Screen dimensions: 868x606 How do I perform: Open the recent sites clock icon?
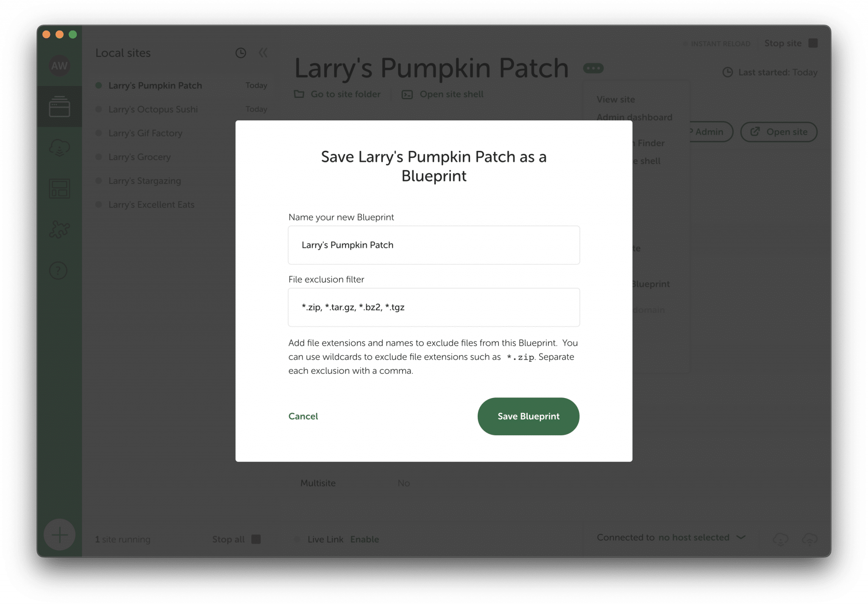(x=241, y=53)
